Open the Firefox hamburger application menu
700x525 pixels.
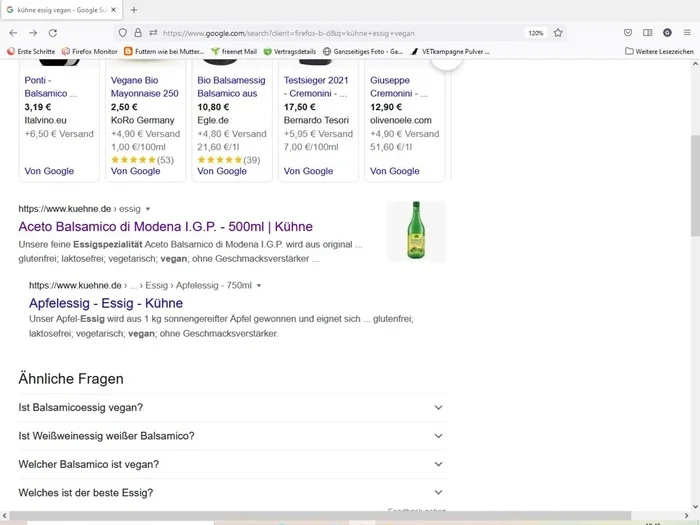coord(688,32)
